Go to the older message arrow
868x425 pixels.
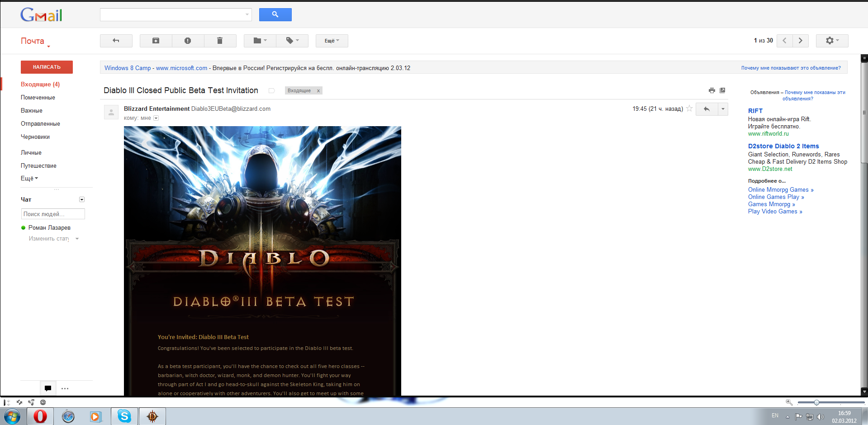(x=801, y=41)
